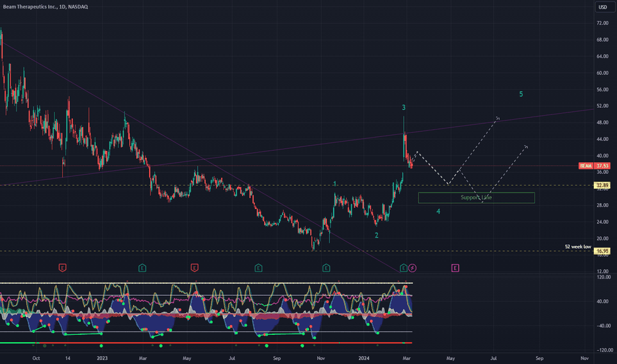Click the pink lightning news event icon
This screenshot has height=364, width=617.
point(412,268)
